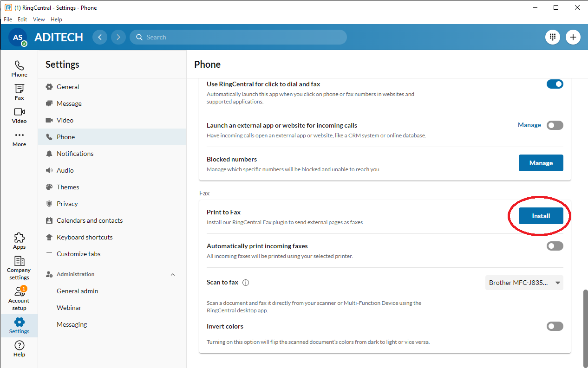
Task: Click in the Search field
Action: click(x=238, y=37)
